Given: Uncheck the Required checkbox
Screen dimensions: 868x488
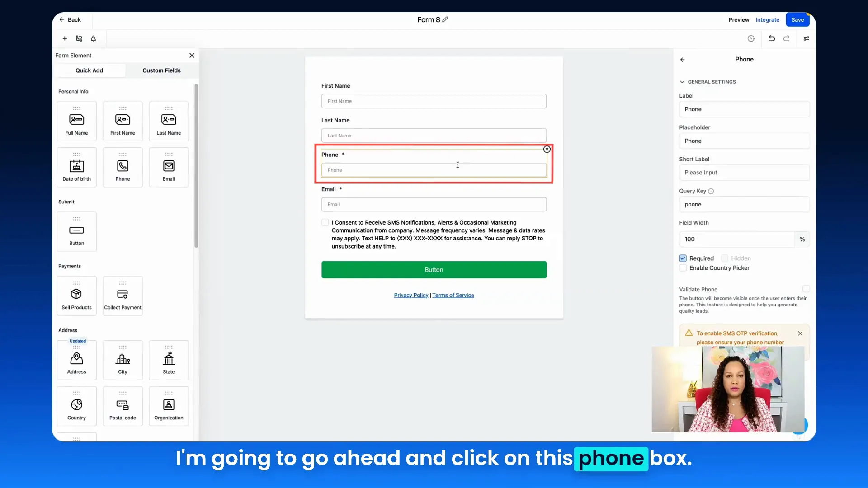Looking at the screenshot, I should (x=683, y=258).
